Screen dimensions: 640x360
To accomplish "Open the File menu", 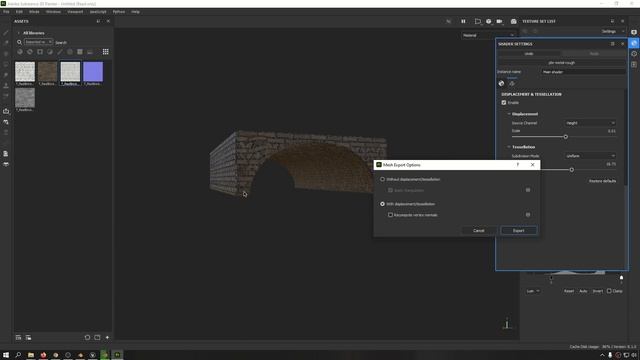I will pyautogui.click(x=6, y=12).
